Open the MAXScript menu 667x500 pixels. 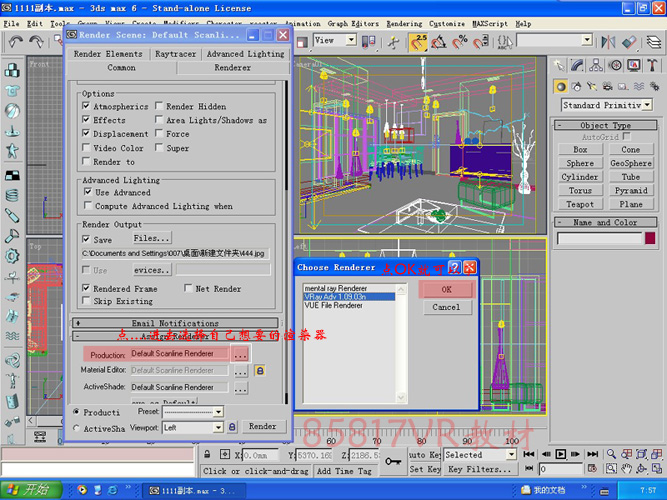(x=490, y=24)
